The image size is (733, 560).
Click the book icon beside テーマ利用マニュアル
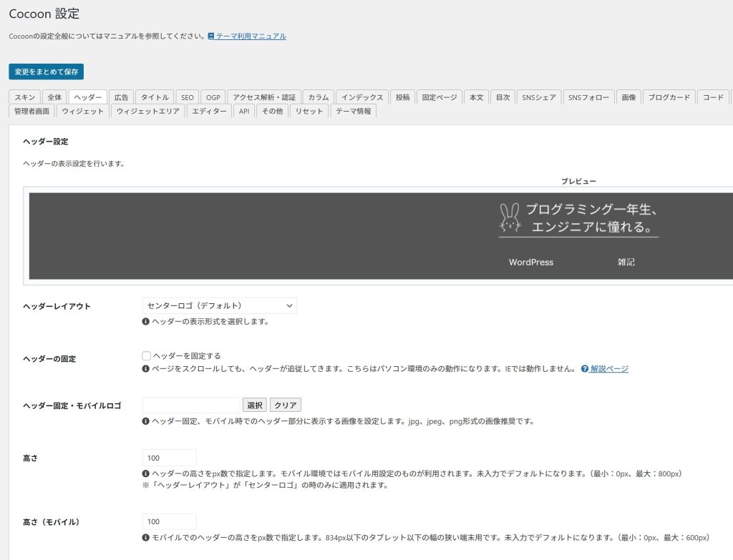pos(211,36)
